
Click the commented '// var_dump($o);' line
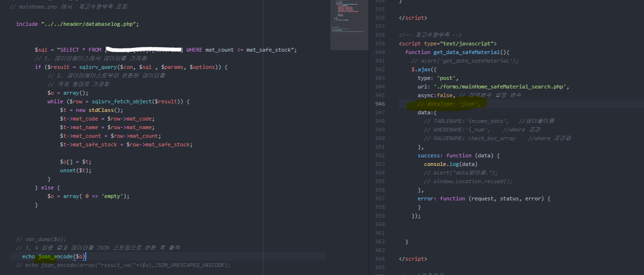41,239
